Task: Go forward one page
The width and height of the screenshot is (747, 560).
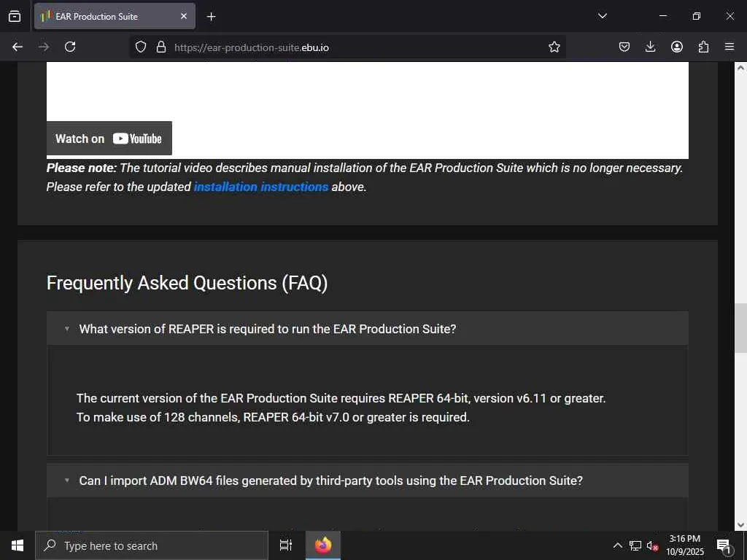Action: click(x=44, y=47)
